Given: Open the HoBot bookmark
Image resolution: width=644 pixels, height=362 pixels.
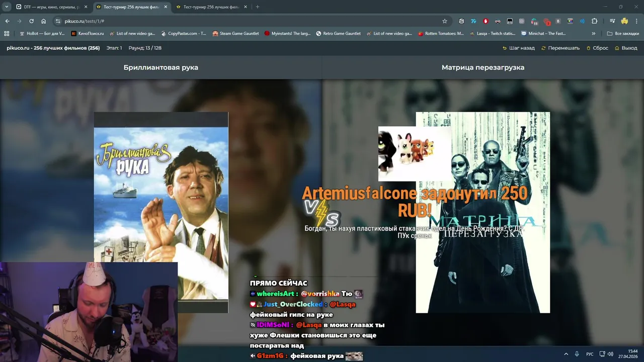Looking at the screenshot, I should coord(42,34).
